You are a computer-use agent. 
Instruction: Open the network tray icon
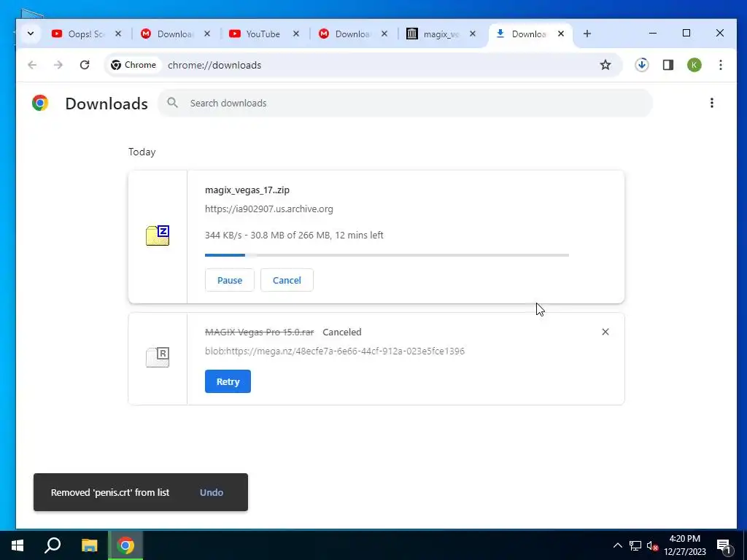coord(635,545)
